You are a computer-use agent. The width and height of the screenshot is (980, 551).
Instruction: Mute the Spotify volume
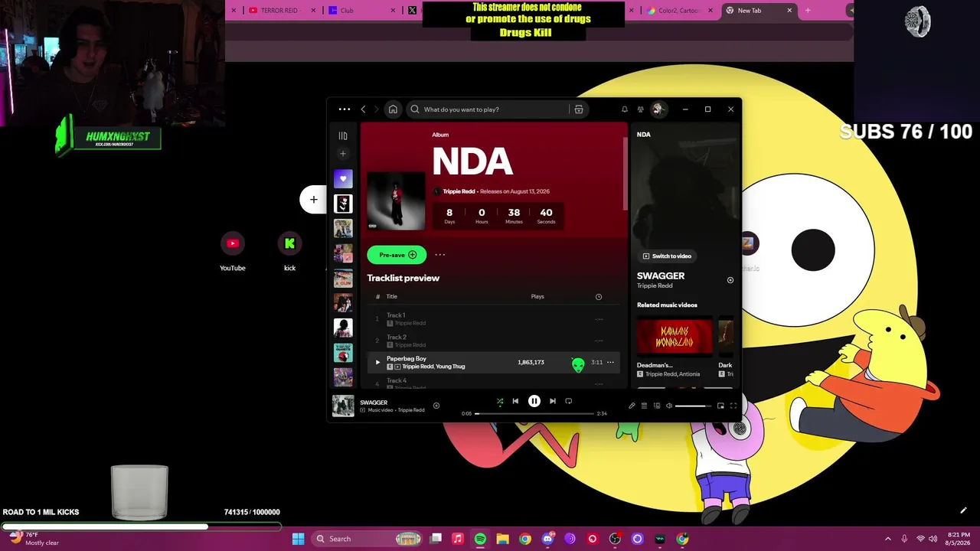coord(669,406)
